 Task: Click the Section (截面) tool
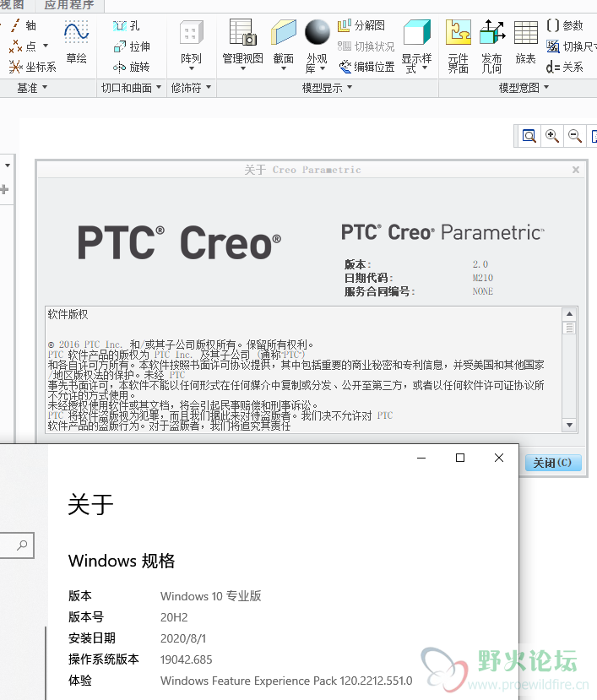[284, 42]
